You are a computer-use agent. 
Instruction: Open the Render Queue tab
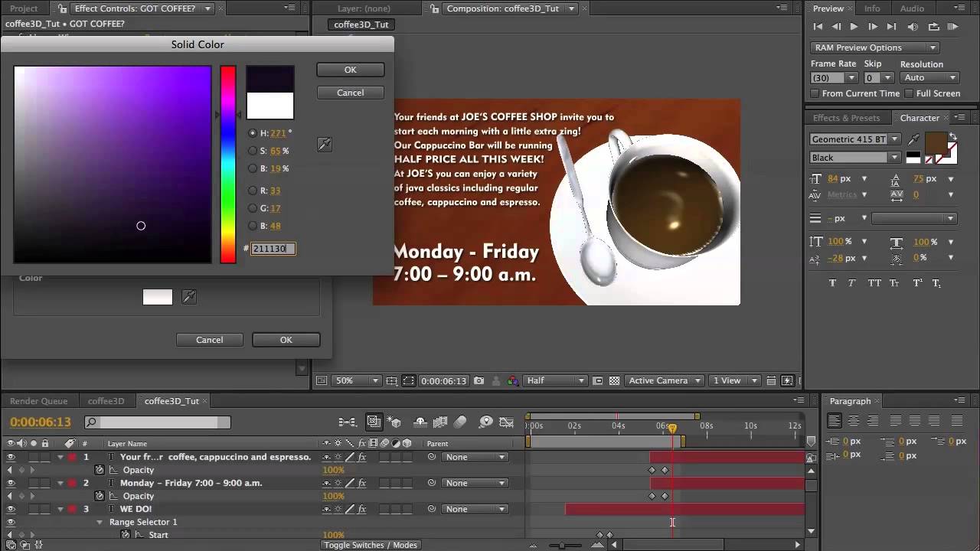pyautogui.click(x=38, y=401)
